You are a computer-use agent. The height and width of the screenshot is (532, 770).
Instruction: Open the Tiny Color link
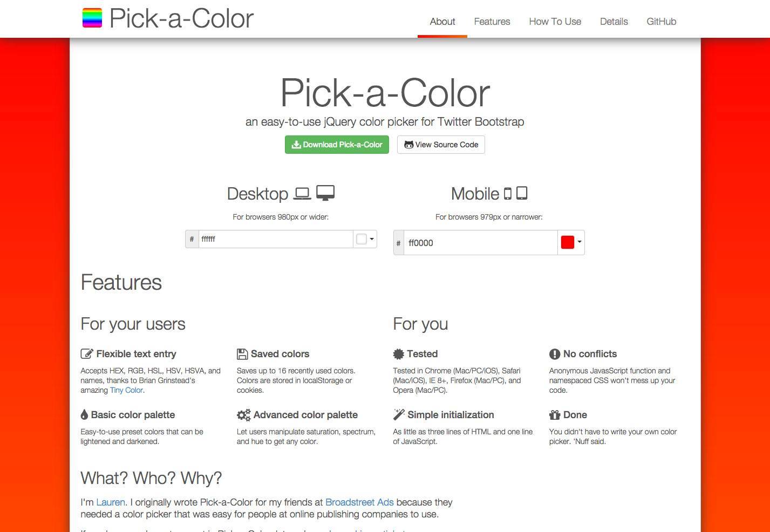coord(126,390)
